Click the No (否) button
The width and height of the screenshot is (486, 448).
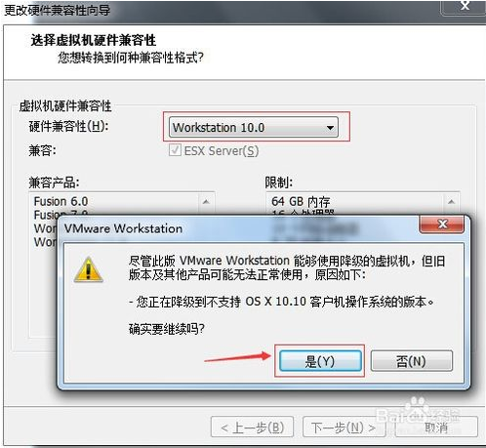click(412, 361)
